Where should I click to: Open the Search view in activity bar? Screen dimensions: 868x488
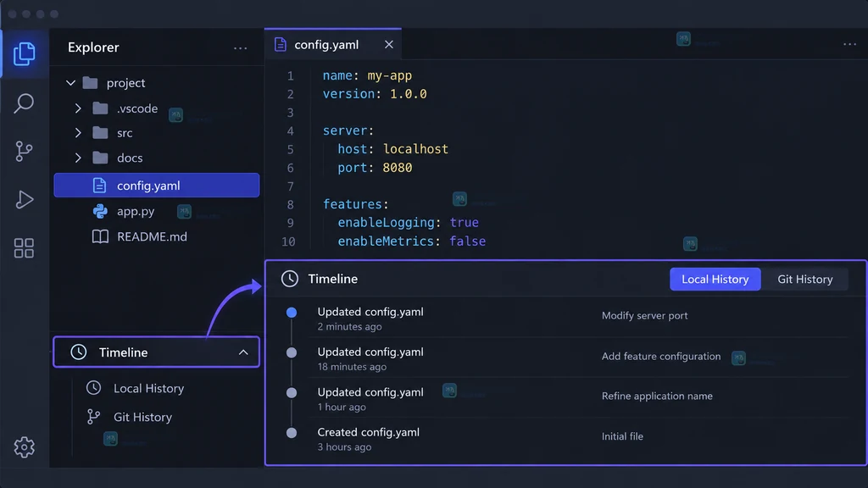24,103
